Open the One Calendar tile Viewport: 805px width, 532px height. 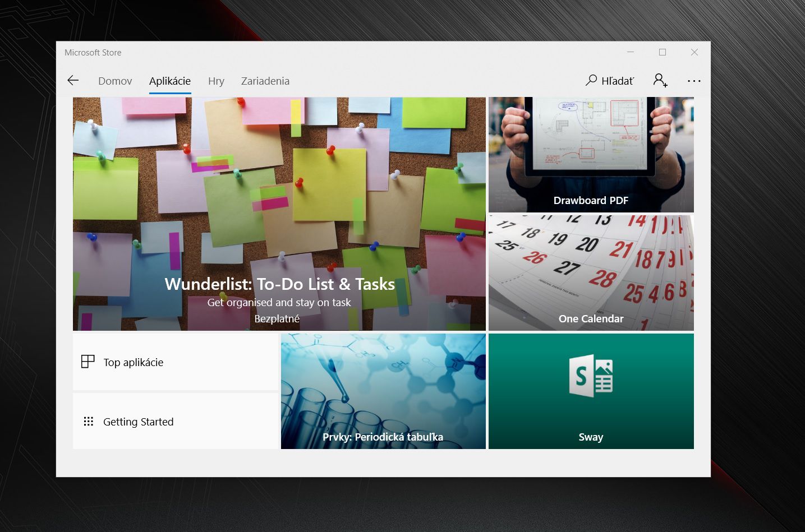[591, 273]
